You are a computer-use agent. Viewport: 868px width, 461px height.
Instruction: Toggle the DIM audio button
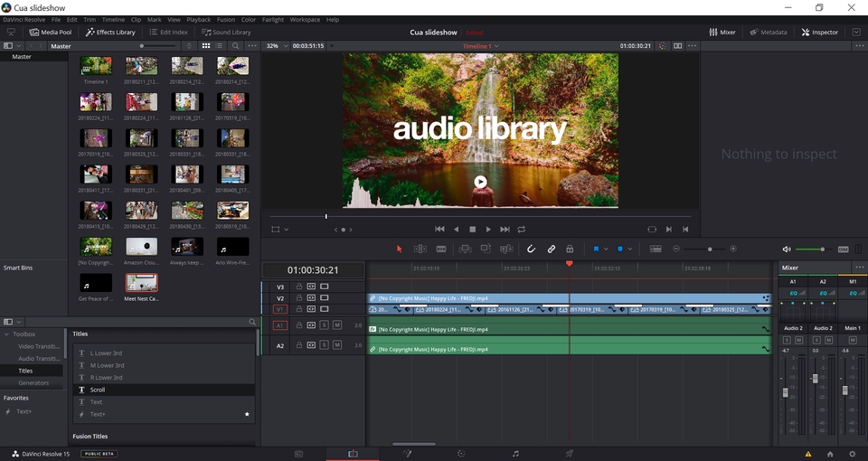(843, 249)
